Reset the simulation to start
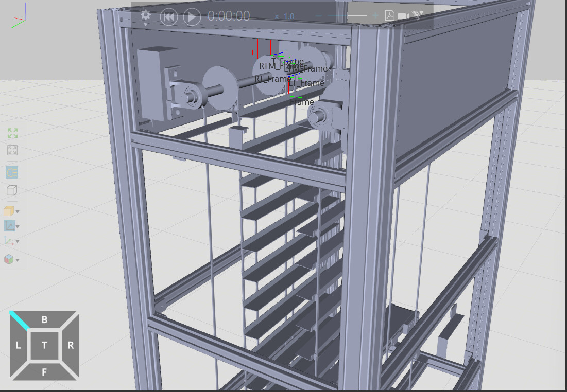Screen dimensions: 567x392 (x=168, y=17)
